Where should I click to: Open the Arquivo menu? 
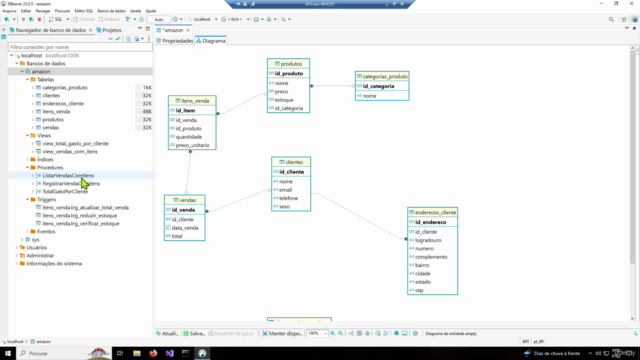9,11
